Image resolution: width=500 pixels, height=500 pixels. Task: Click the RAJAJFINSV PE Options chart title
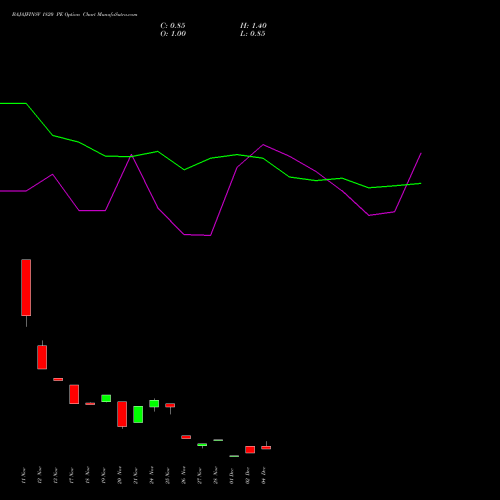(74, 15)
